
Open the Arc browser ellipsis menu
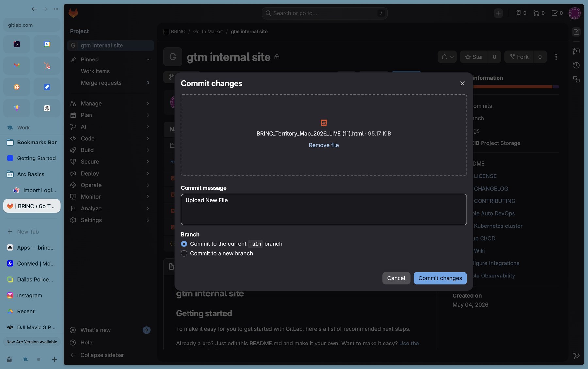click(x=56, y=9)
